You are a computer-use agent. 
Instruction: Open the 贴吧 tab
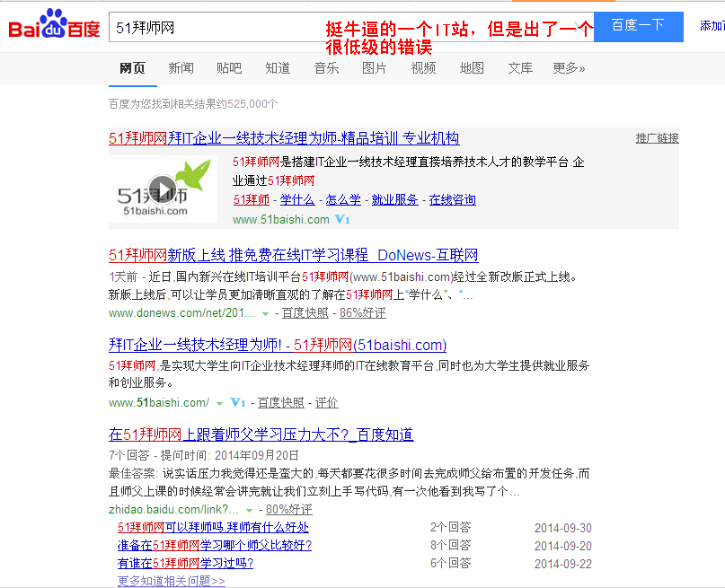point(229,68)
